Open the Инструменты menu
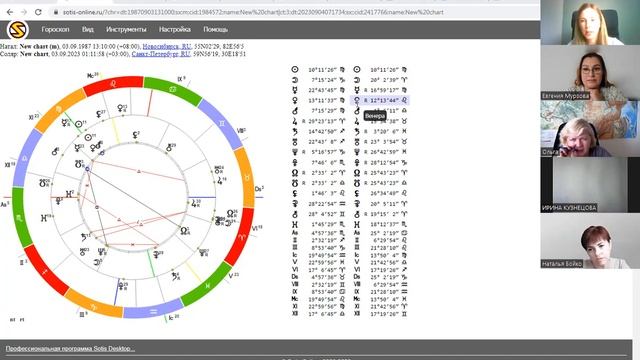Viewport: 640px width, 360px height. point(126,29)
